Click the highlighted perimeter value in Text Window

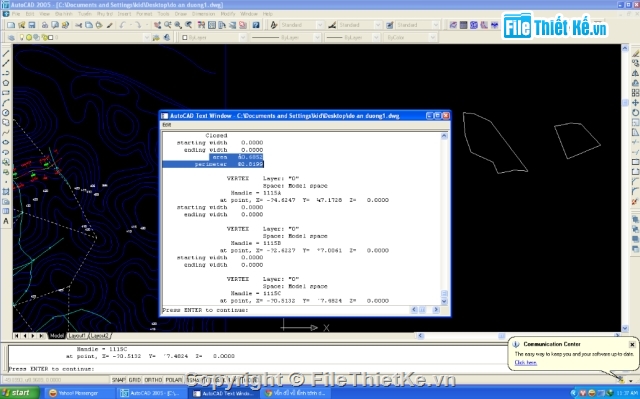point(250,164)
